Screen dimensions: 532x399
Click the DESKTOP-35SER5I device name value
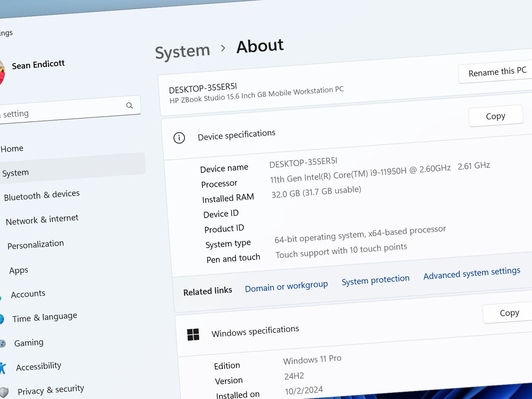pos(303,163)
